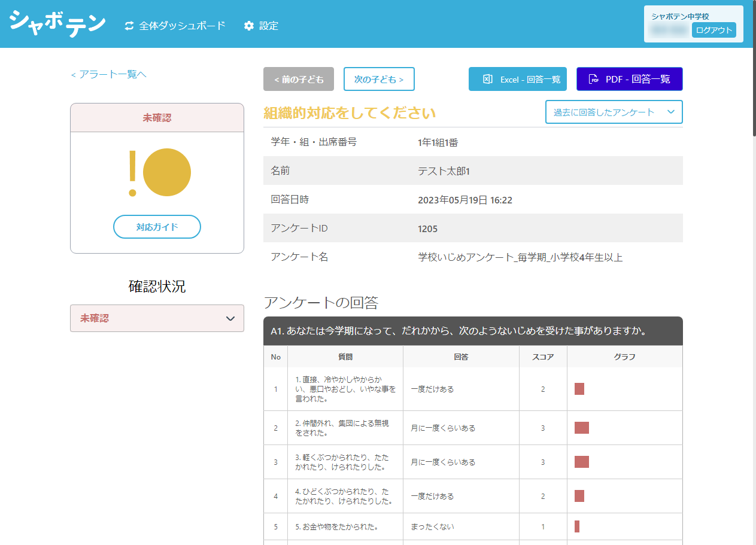This screenshot has width=756, height=545.
Task: Click the 質問 column header
Action: [x=345, y=357]
